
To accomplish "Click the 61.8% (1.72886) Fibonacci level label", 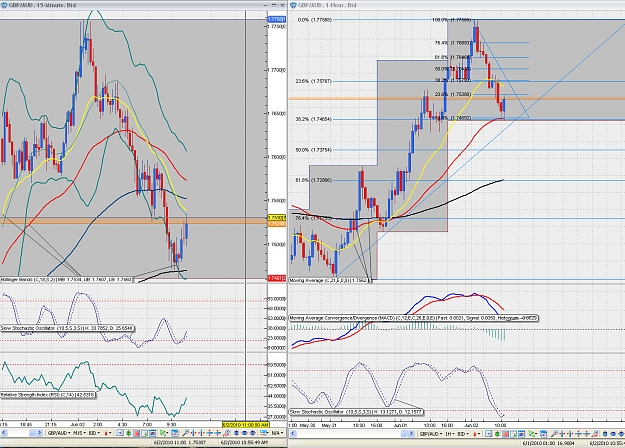I will (x=313, y=181).
